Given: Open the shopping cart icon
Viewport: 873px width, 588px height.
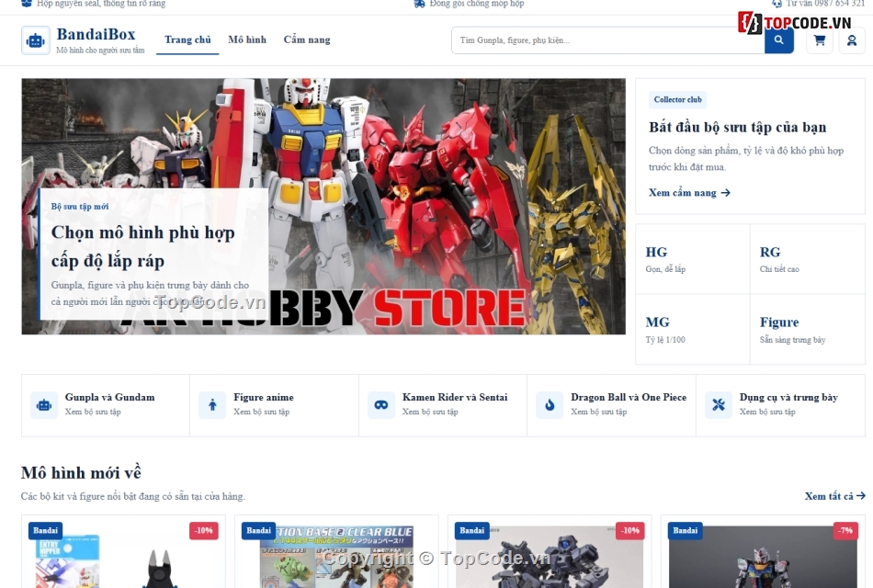Looking at the screenshot, I should [x=820, y=40].
